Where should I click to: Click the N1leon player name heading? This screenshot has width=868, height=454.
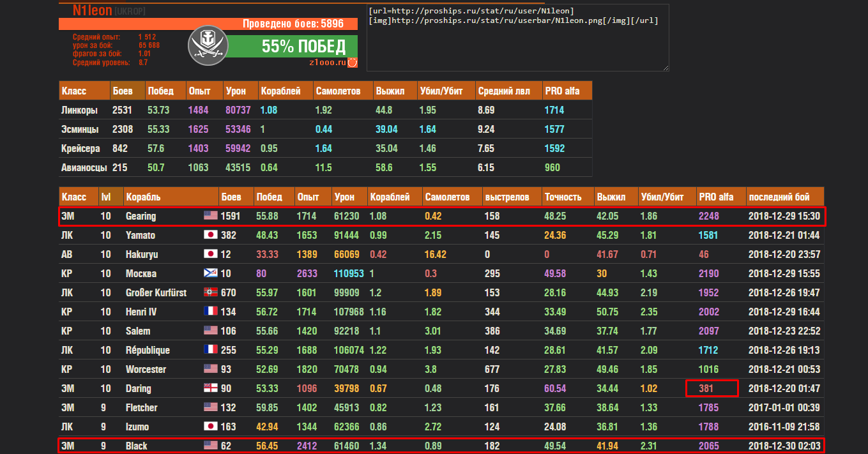point(92,11)
